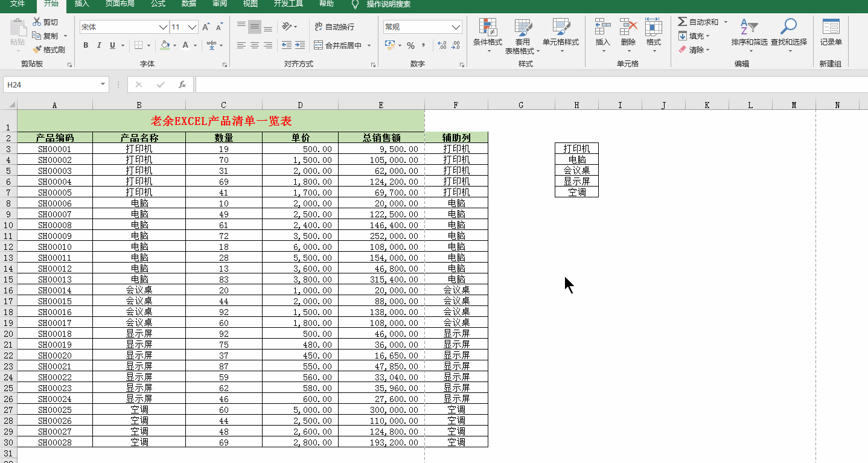
Task: Open the font name dropdown (宋体)
Action: [163, 27]
